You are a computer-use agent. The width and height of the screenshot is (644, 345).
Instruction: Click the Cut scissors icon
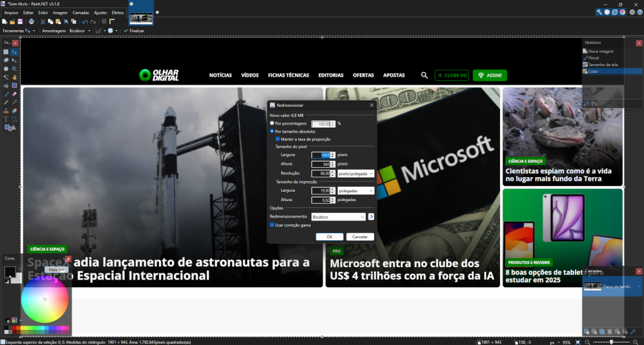(43, 21)
